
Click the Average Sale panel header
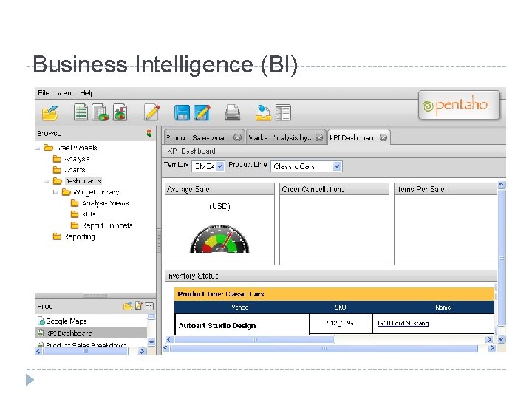point(219,189)
